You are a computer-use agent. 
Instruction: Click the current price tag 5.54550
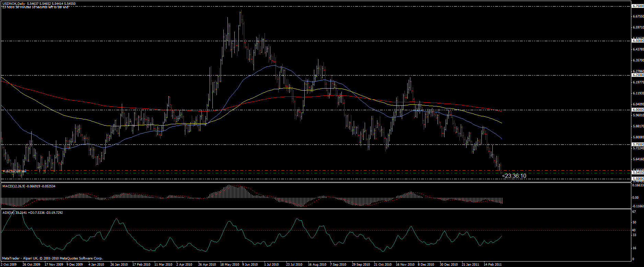[638, 173]
